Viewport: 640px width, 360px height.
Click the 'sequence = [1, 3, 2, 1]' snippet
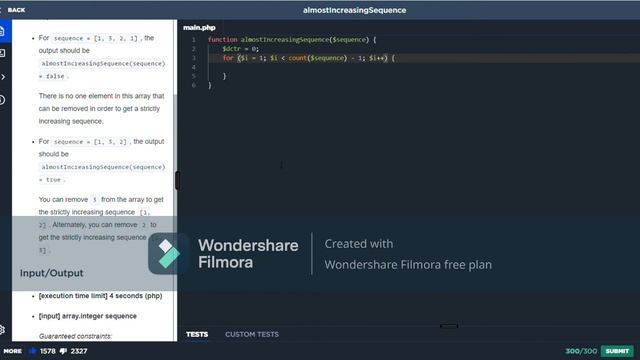(x=96, y=38)
